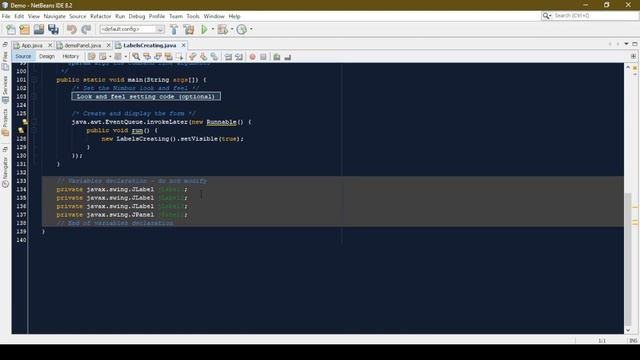This screenshot has width=640, height=360.
Task: Open the Refactor menu
Action: tap(100, 16)
